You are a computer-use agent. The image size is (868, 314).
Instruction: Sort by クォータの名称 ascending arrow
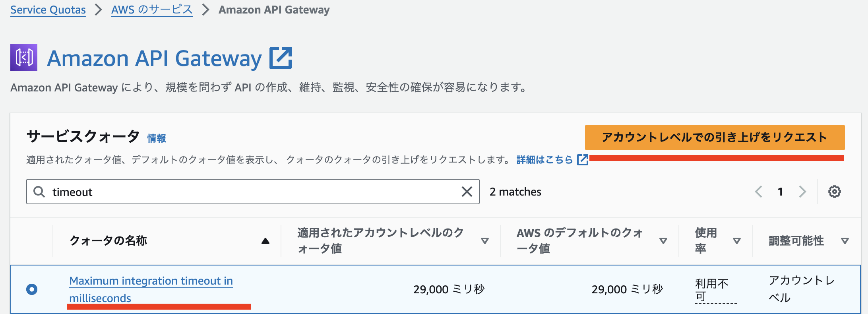(265, 241)
